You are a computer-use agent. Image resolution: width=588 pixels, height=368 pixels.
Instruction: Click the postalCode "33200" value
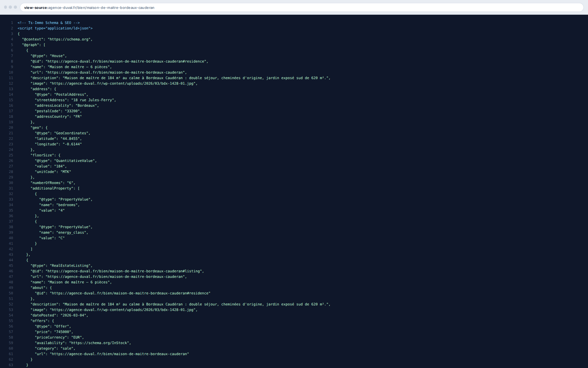(x=72, y=111)
